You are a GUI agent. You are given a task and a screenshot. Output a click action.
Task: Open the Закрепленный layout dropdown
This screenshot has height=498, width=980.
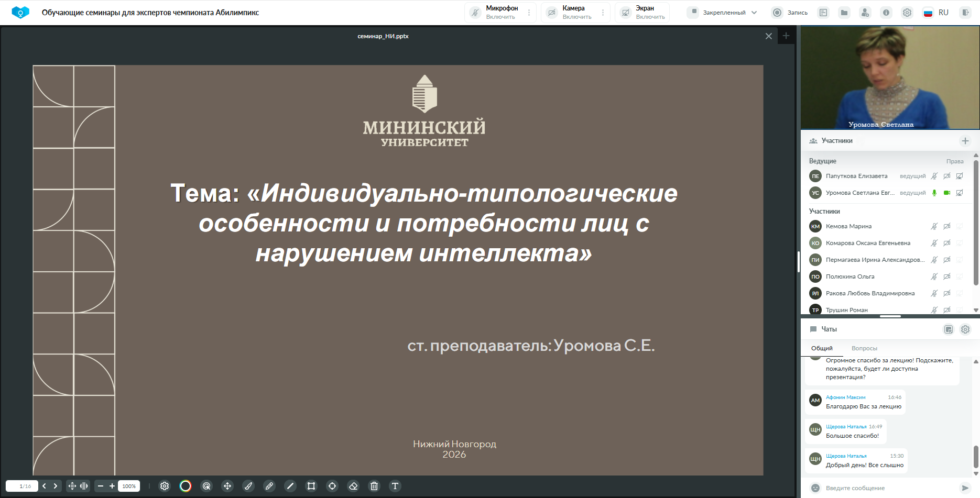[x=723, y=13]
